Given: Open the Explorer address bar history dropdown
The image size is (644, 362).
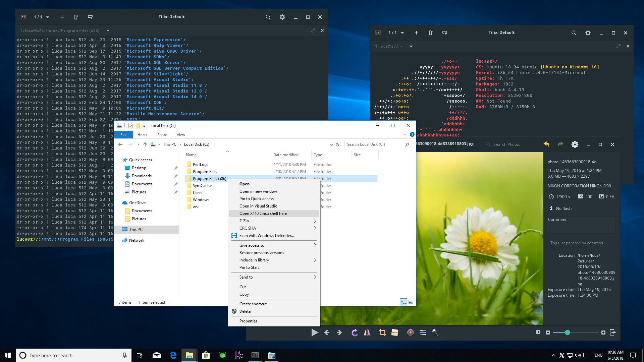Looking at the screenshot, I should click(331, 144).
